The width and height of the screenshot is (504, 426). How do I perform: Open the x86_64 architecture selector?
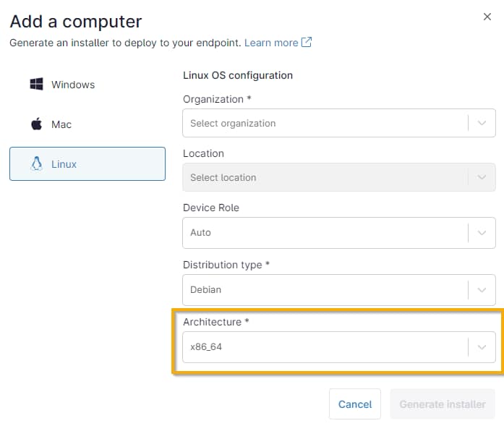325,347
